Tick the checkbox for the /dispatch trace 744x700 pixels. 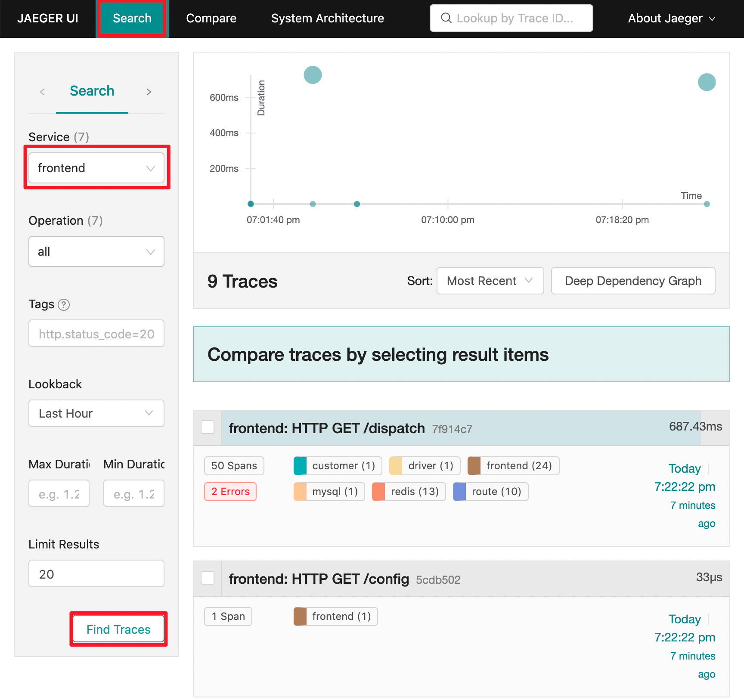[x=208, y=427]
